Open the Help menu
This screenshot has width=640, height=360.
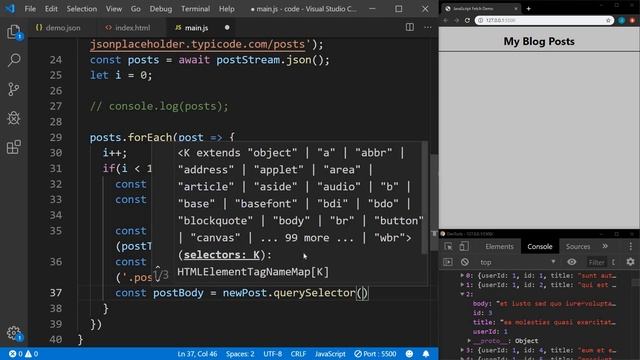(227, 9)
